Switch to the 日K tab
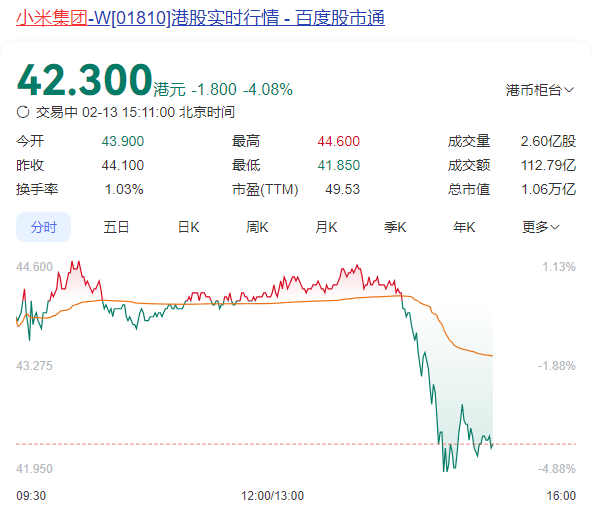Viewport: 592px width, 508px height. click(x=188, y=227)
